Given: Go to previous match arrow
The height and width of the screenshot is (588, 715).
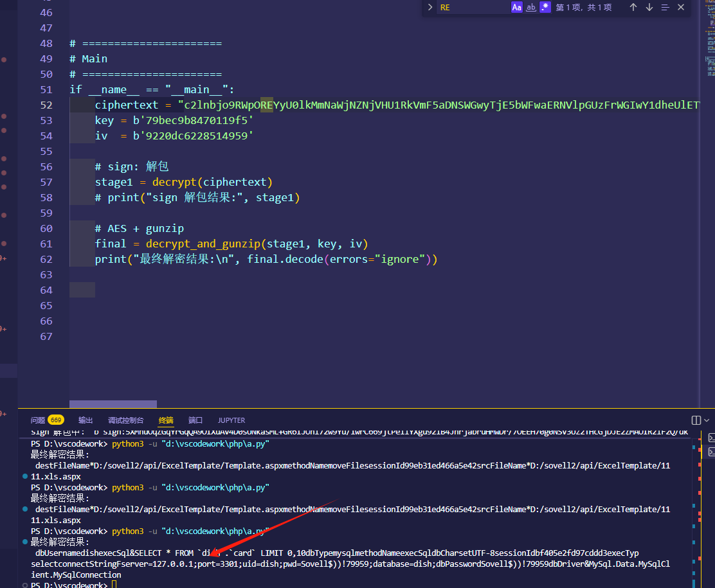Looking at the screenshot, I should tap(633, 7).
